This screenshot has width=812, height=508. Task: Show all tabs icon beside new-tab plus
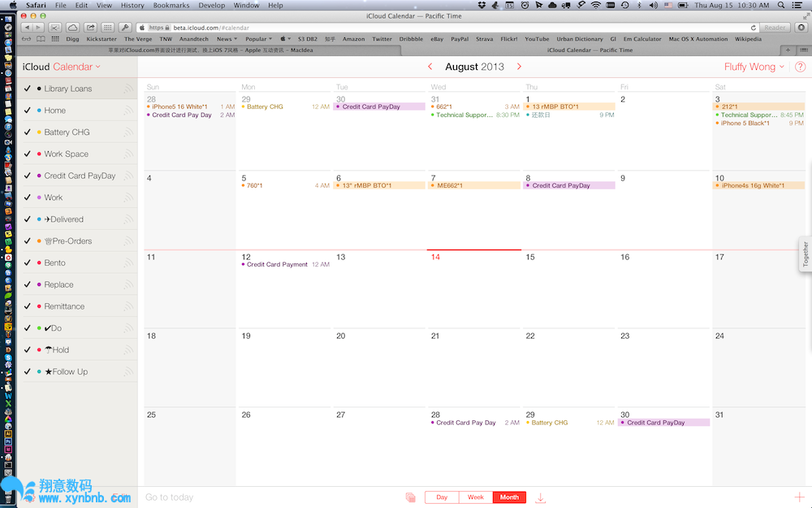[803, 50]
